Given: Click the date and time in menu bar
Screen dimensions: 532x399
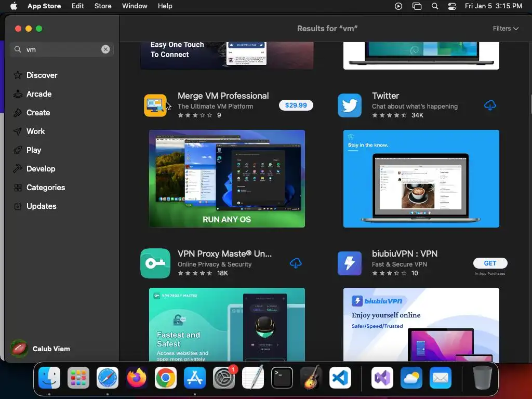Looking at the screenshot, I should (x=494, y=6).
